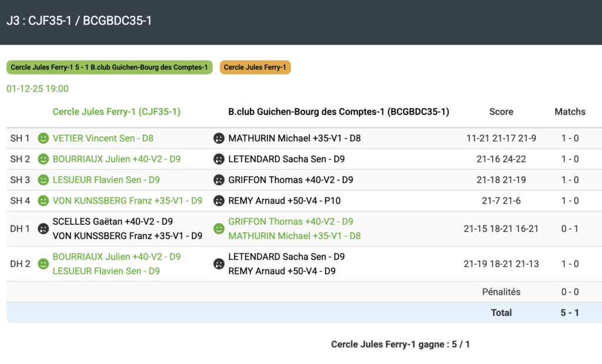The image size is (602, 364).
Task: Click the green match result badge showing 5 - 1
Action: [109, 68]
